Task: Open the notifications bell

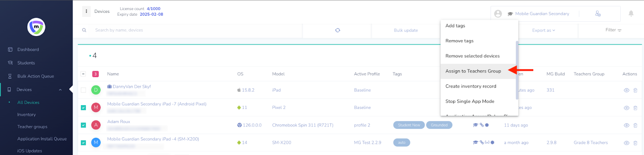Action: 631,13
